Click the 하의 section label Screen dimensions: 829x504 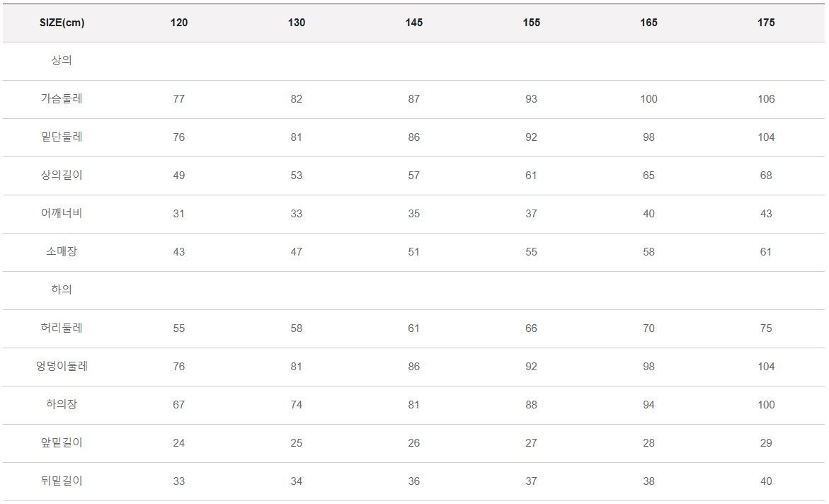click(62, 290)
